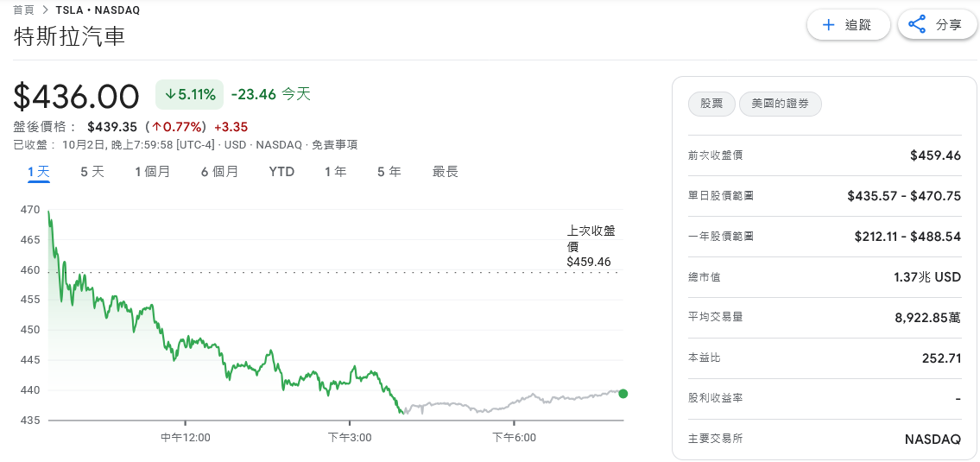
Task: Click the 股票 category chip
Action: coord(711,104)
